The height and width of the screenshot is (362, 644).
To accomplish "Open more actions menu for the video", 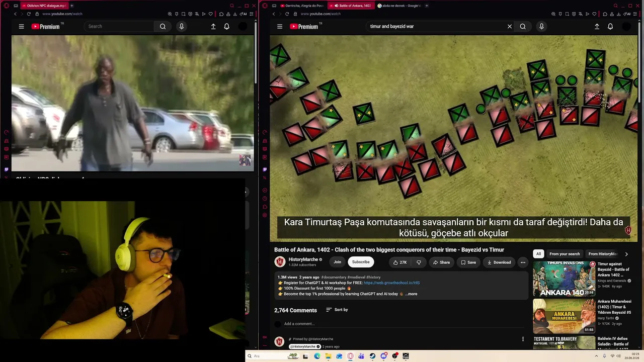I will pyautogui.click(x=523, y=262).
